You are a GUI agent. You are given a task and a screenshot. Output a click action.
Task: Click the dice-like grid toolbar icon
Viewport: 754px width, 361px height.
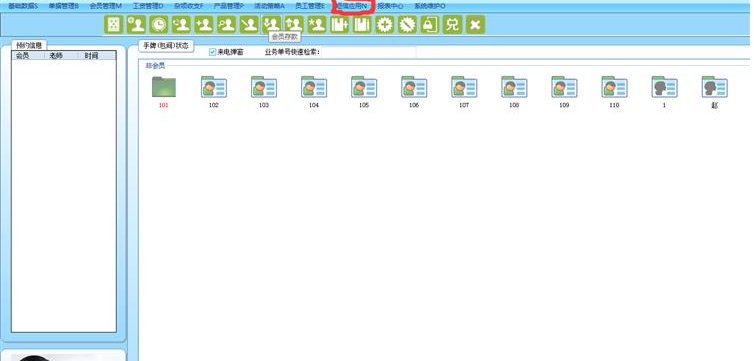tap(113, 25)
